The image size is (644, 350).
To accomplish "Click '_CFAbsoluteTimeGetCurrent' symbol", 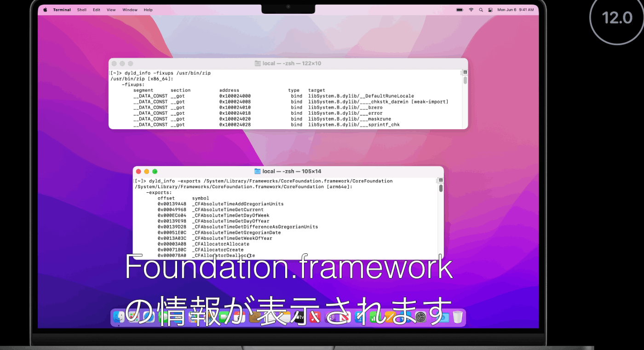I will [228, 210].
